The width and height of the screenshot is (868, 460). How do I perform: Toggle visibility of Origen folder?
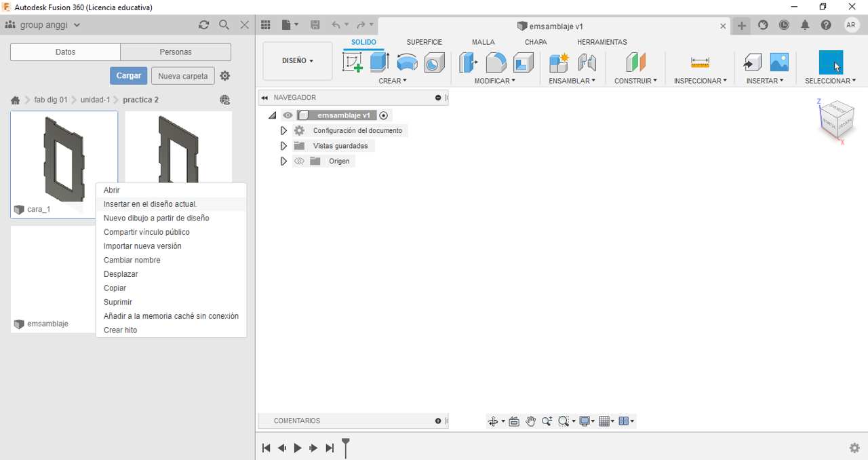pyautogui.click(x=299, y=161)
